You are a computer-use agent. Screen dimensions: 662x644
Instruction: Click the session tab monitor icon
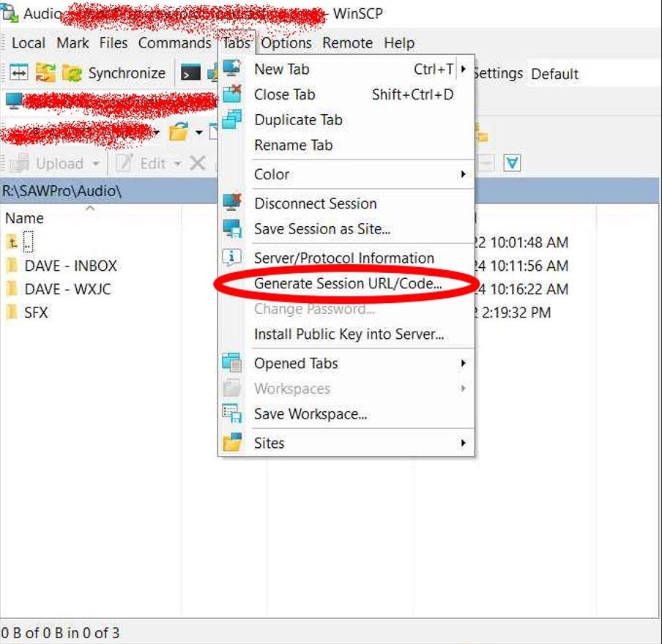[x=13, y=101]
